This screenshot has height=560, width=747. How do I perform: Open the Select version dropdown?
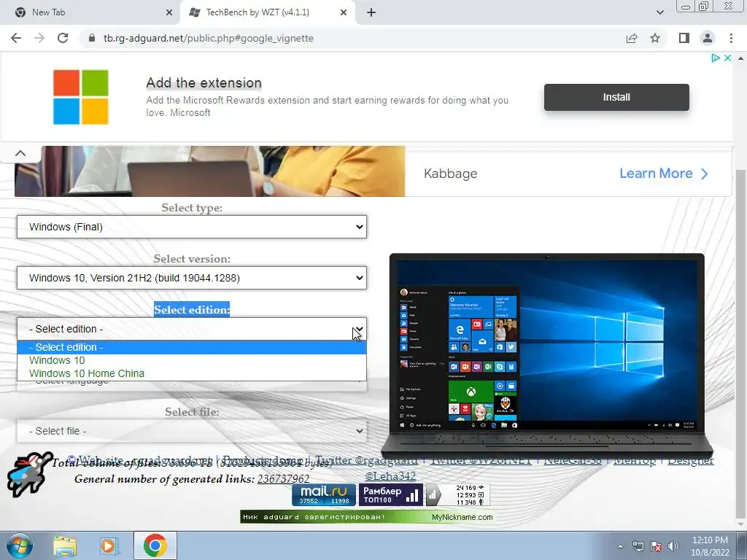(192, 278)
